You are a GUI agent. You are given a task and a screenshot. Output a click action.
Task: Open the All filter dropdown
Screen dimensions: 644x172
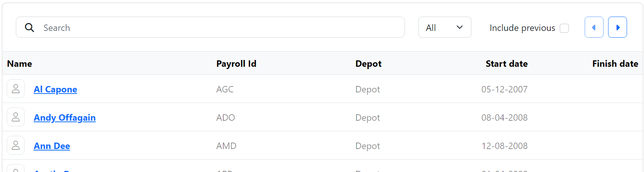pyautogui.click(x=445, y=28)
